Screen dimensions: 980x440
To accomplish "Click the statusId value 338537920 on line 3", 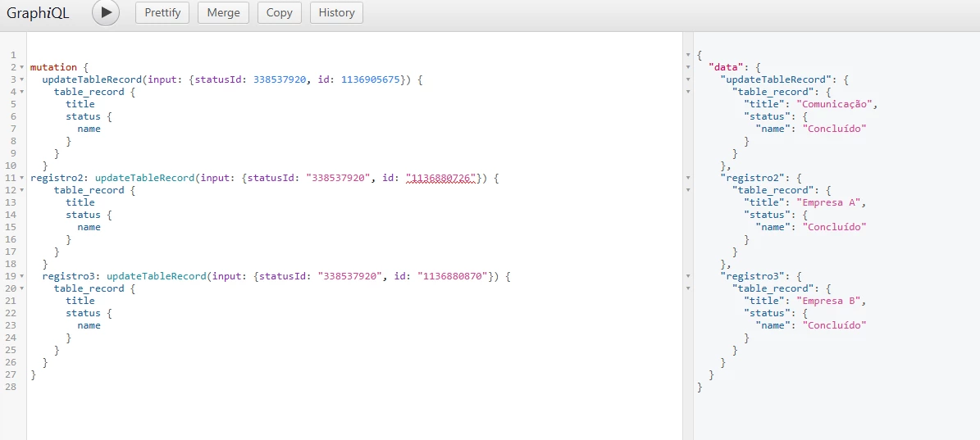I will click(280, 79).
